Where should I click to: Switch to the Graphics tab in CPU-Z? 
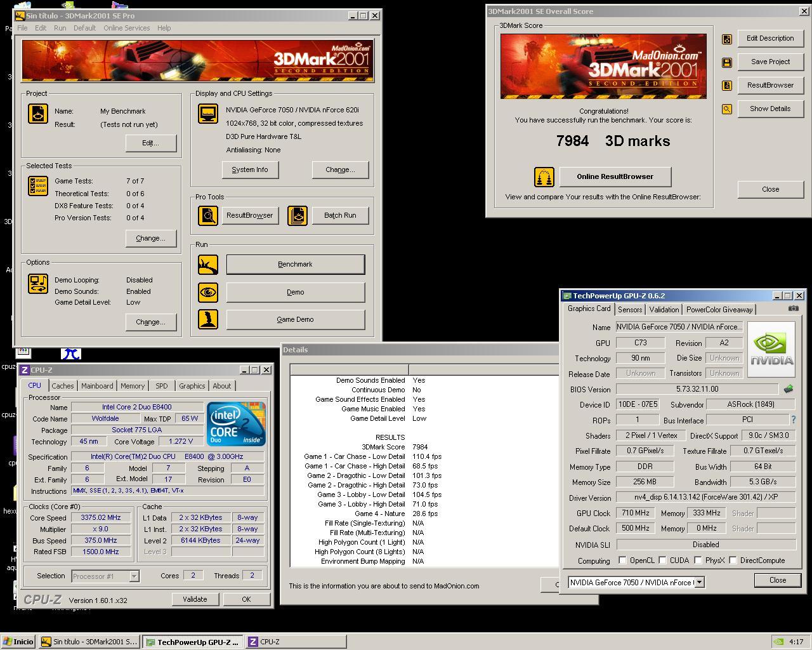(192, 386)
